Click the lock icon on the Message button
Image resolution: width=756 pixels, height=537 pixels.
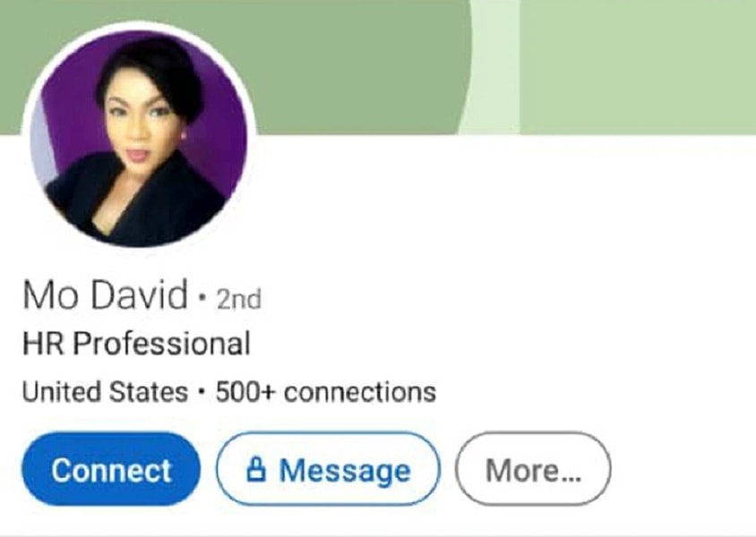(256, 470)
